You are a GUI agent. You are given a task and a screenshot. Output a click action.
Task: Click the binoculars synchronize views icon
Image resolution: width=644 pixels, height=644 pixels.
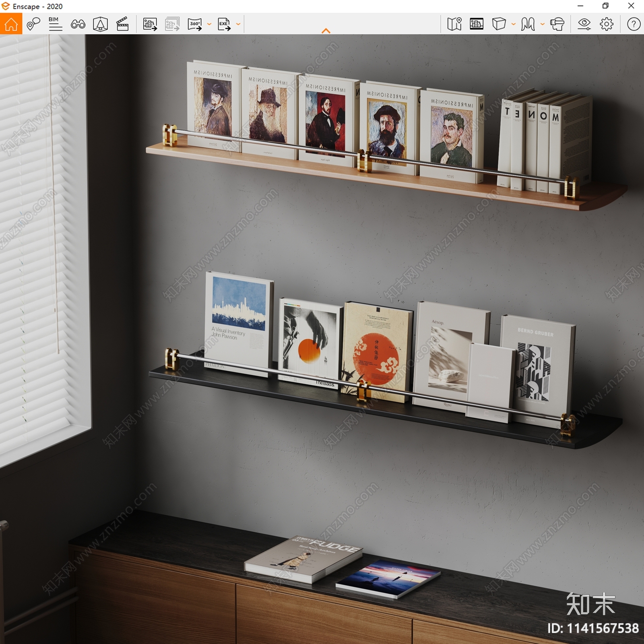pos(78,24)
